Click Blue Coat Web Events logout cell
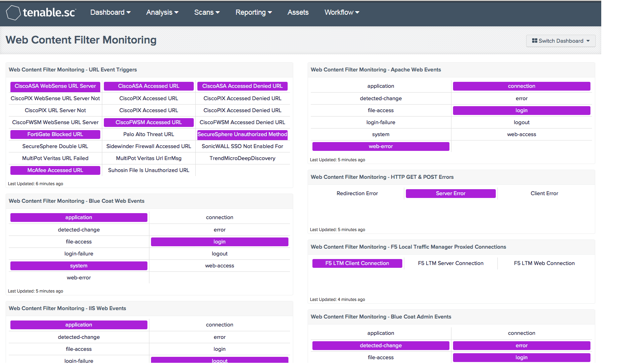Image resolution: width=636 pixels, height=364 pixels. click(x=219, y=253)
